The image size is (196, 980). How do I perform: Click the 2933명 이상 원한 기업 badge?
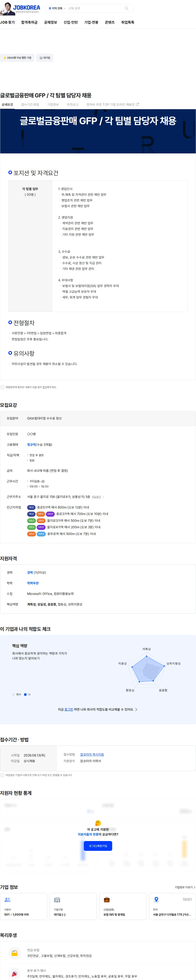[x=17, y=58]
